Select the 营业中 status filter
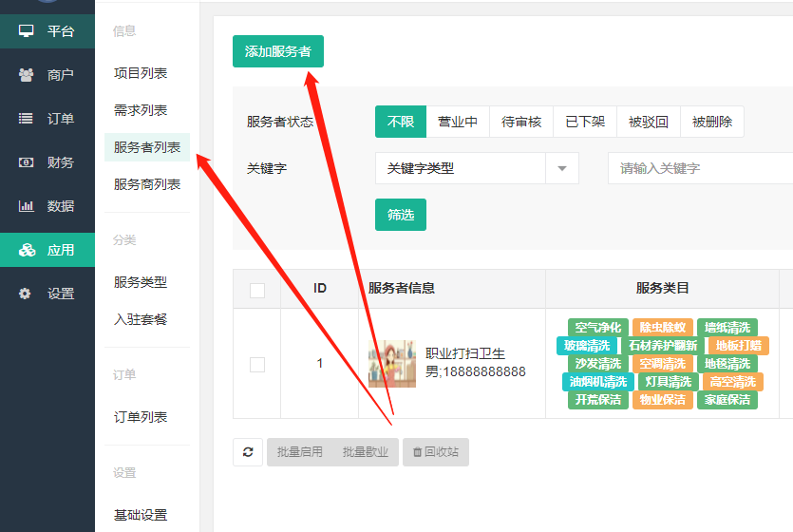The height and width of the screenshot is (532, 793). pos(458,122)
